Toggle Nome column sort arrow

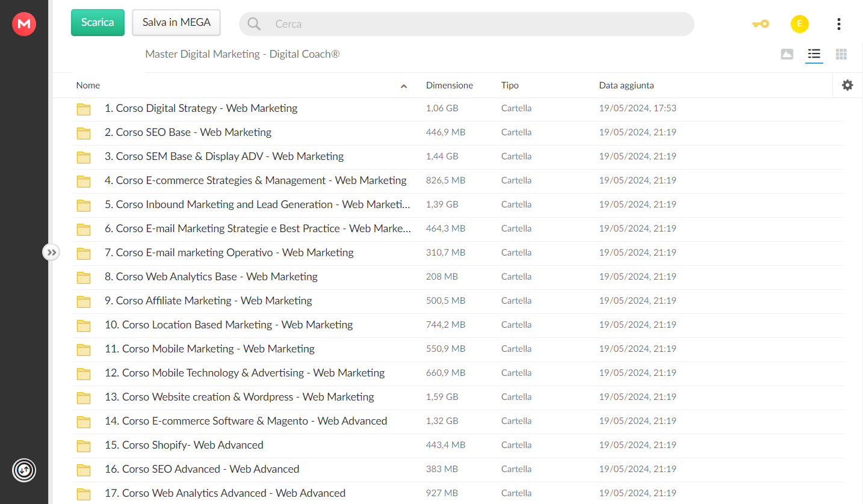click(404, 86)
